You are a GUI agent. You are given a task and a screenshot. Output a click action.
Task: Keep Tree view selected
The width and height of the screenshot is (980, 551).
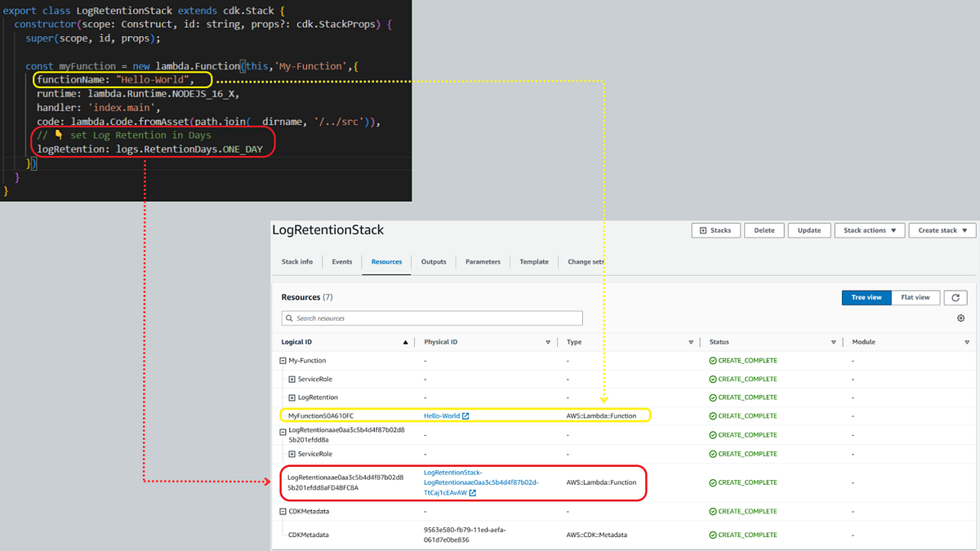tap(866, 297)
